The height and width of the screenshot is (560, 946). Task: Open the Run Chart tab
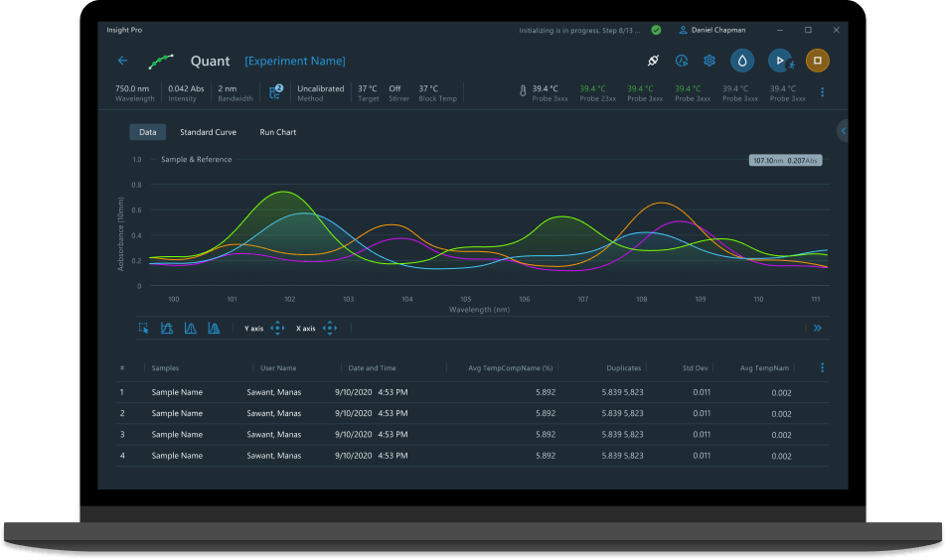pos(278,132)
